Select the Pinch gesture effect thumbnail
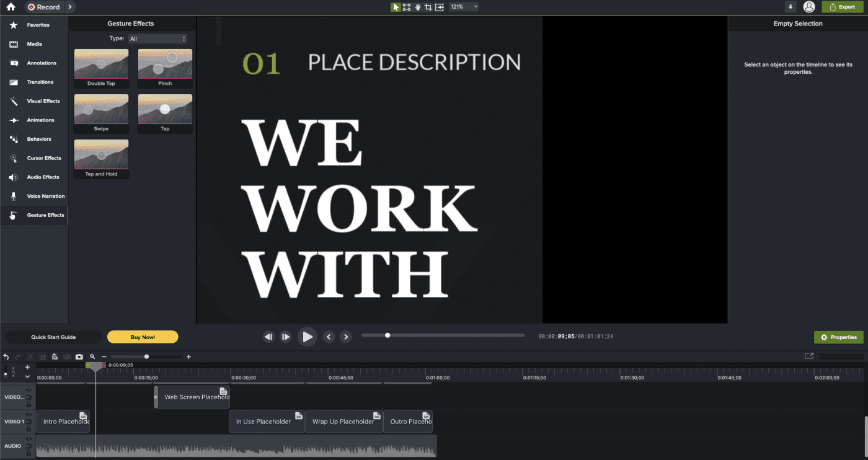The image size is (868, 460). click(165, 65)
